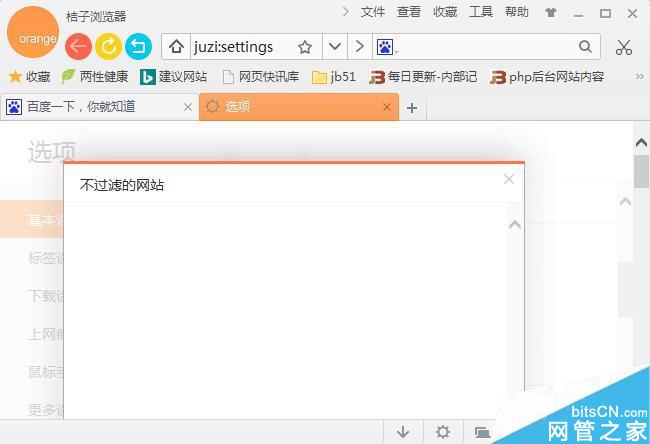Open the 收藏 menu in title bar
Viewport: 650px width, 444px height.
click(x=445, y=12)
